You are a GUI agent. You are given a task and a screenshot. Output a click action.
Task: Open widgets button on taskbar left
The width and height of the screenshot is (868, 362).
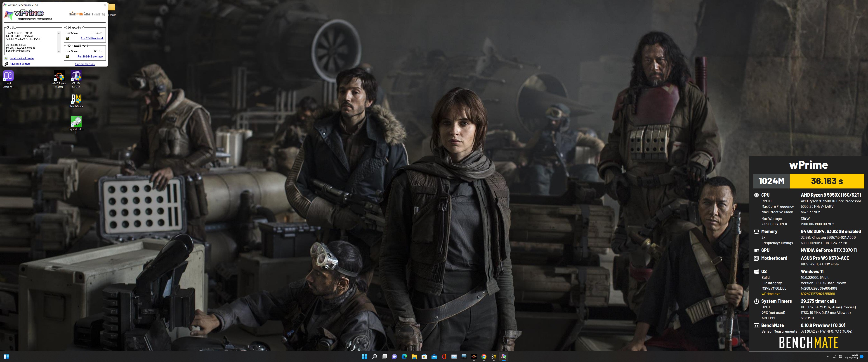pos(6,356)
